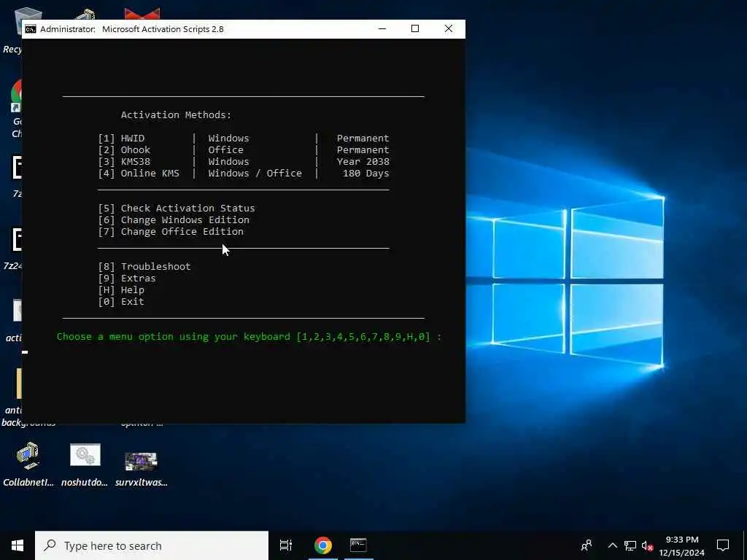The height and width of the screenshot is (560, 747).
Task: Open the clock showing 9:33 PM
Action: (682, 545)
